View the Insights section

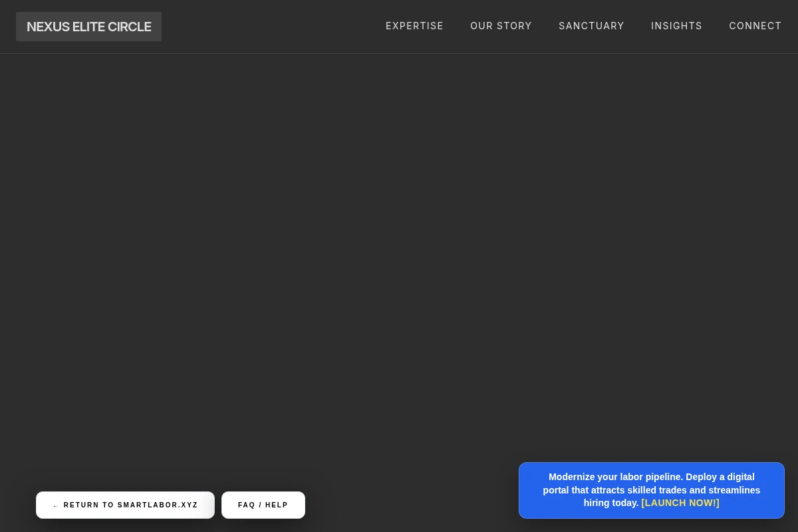[x=676, y=26]
